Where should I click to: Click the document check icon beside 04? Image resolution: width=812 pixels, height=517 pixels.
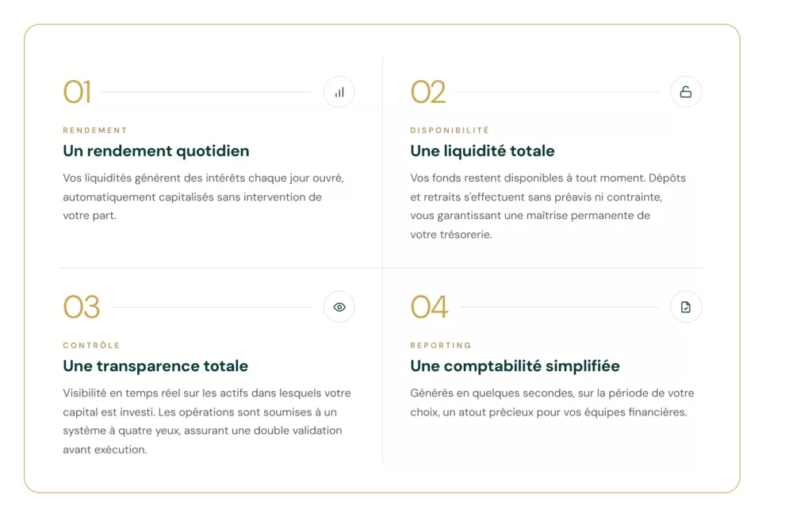686,307
